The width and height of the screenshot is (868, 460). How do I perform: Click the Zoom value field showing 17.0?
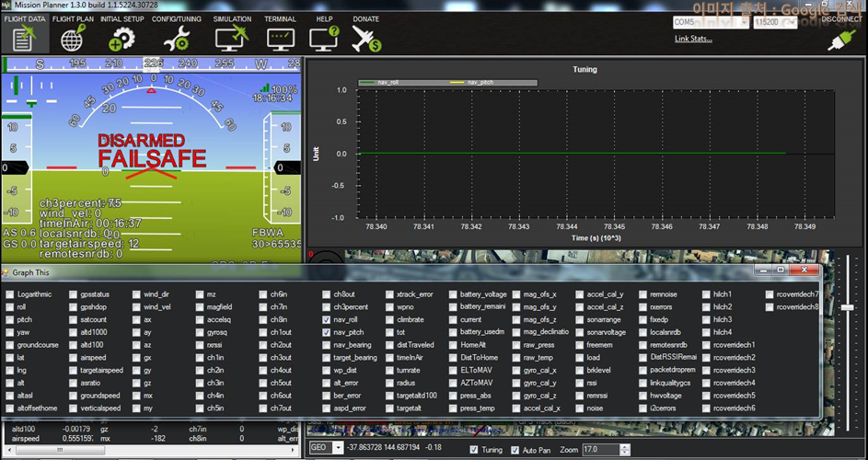click(601, 450)
